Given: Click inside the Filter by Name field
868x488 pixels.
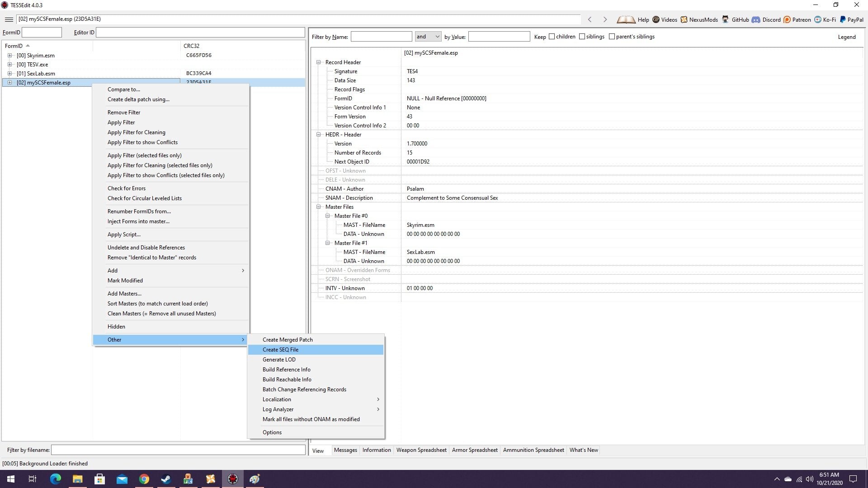Looking at the screenshot, I should click(381, 36).
